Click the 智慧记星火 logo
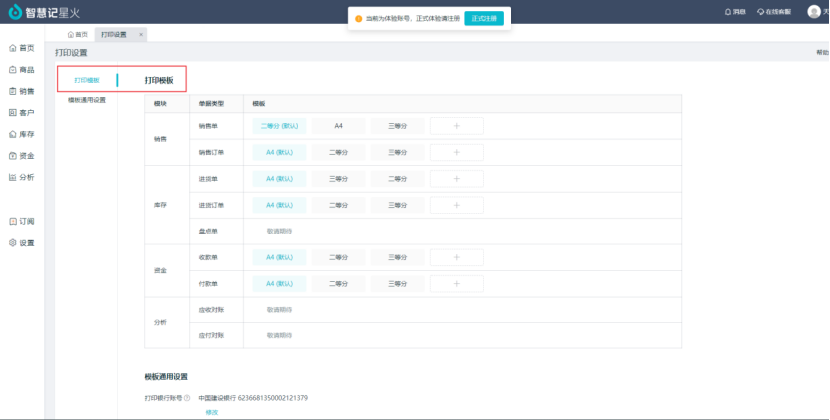This screenshot has height=420, width=830. 44,12
